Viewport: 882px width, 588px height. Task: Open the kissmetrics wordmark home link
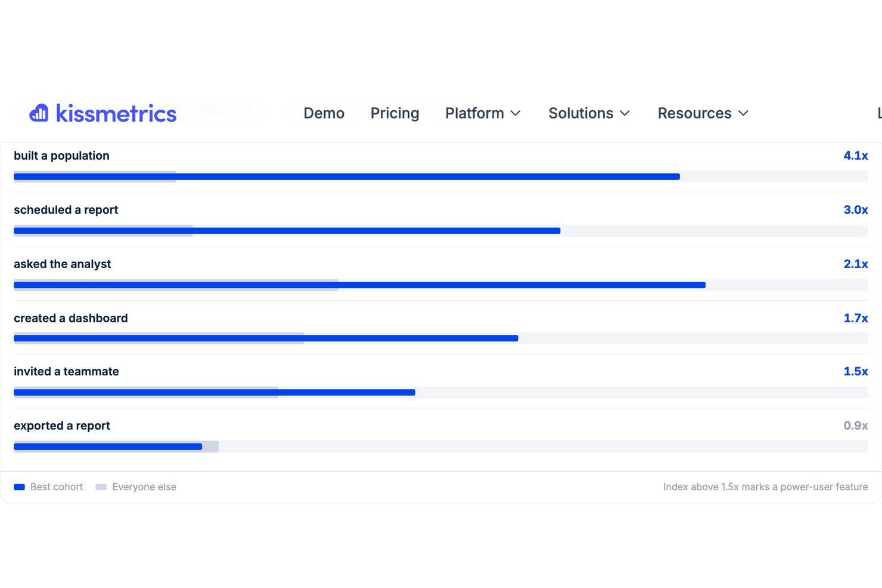coord(116,113)
